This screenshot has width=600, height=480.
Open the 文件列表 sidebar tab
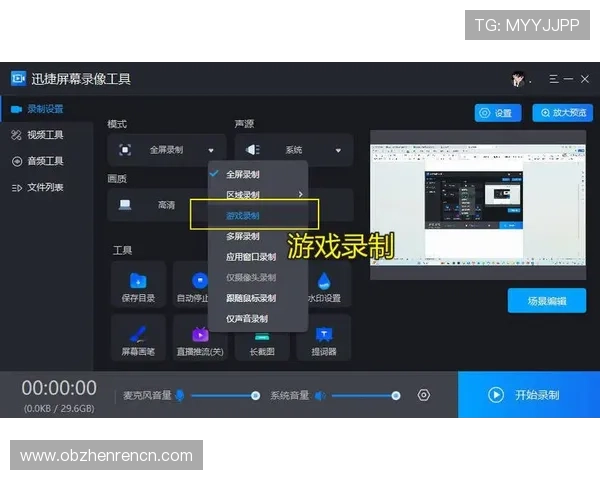(x=47, y=188)
